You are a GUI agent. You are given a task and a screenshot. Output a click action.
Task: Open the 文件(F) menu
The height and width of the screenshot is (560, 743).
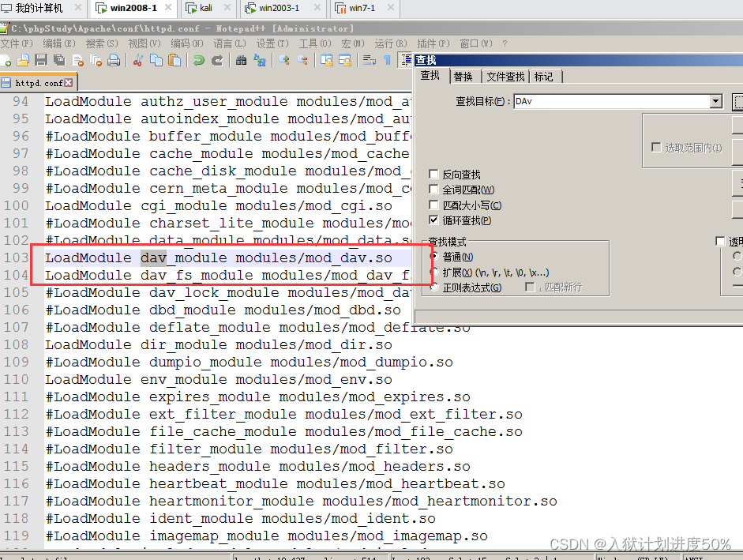click(17, 43)
